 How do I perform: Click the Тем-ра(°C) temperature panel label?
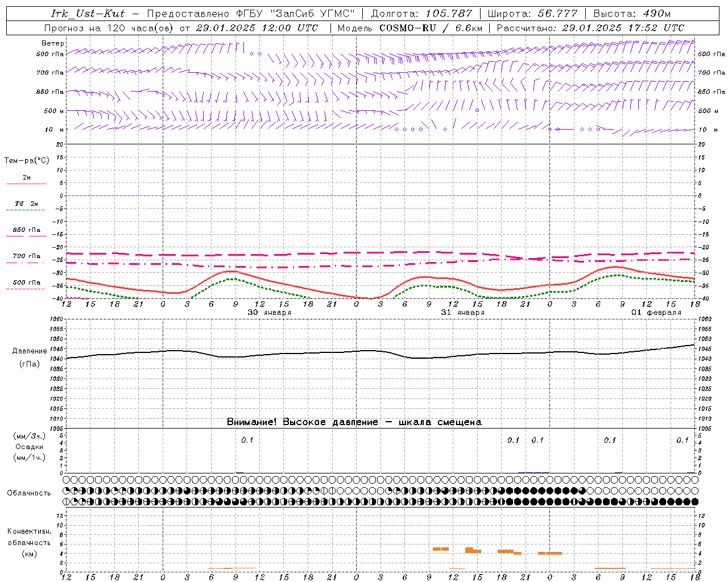pyautogui.click(x=27, y=161)
